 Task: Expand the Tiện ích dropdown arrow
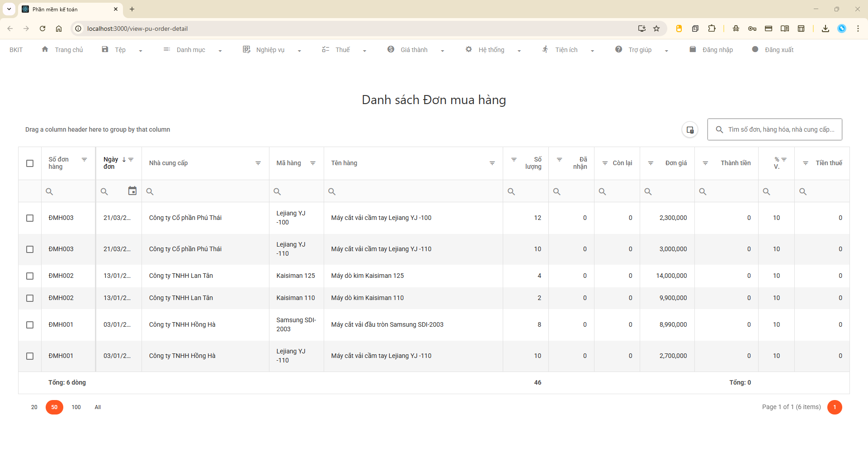pos(592,51)
